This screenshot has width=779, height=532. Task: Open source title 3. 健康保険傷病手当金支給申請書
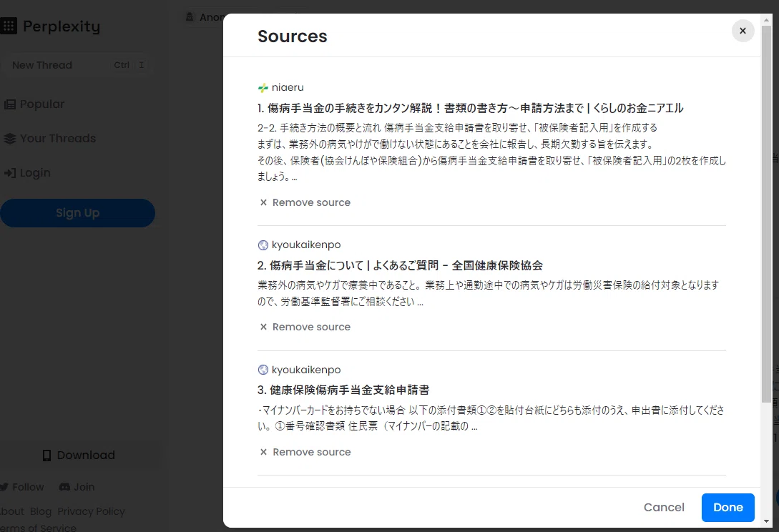(x=343, y=390)
